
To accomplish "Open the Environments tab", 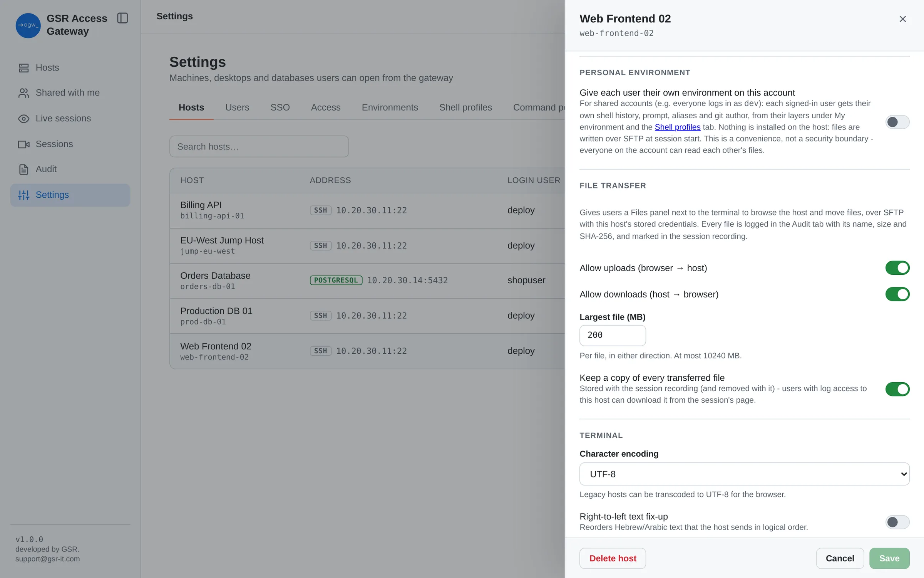I will point(390,108).
